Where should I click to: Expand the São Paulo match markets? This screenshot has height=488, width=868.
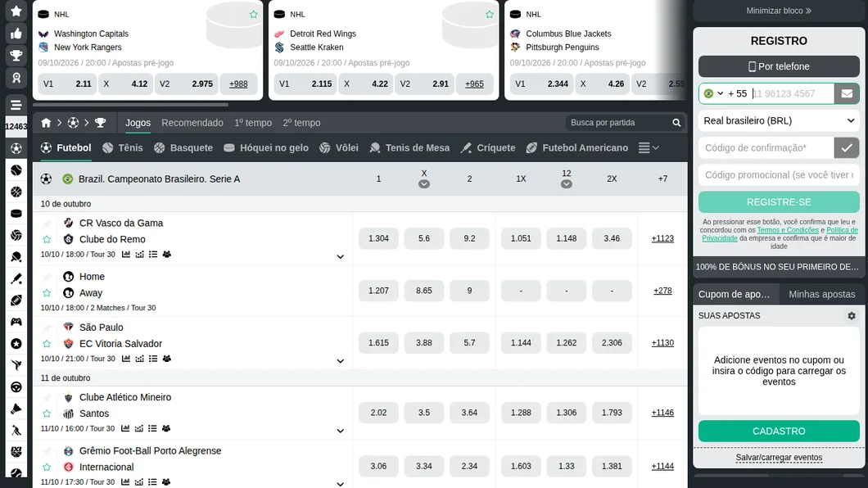click(341, 361)
